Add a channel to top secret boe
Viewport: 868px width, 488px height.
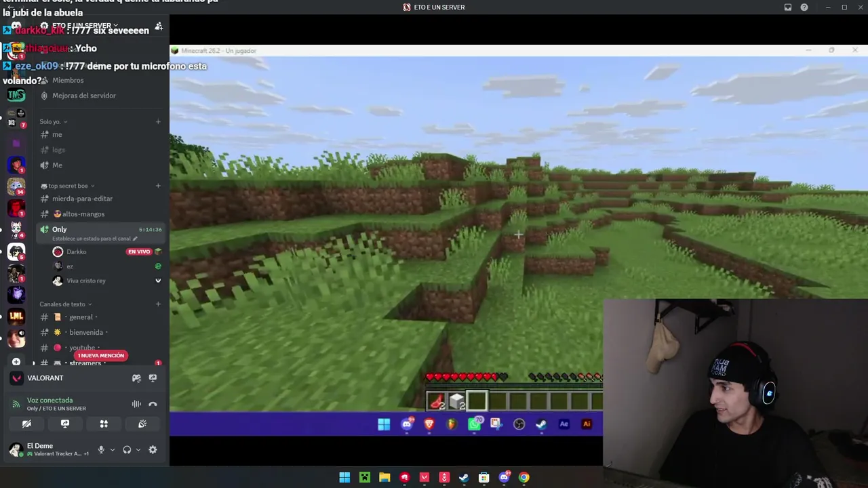pyautogui.click(x=158, y=186)
